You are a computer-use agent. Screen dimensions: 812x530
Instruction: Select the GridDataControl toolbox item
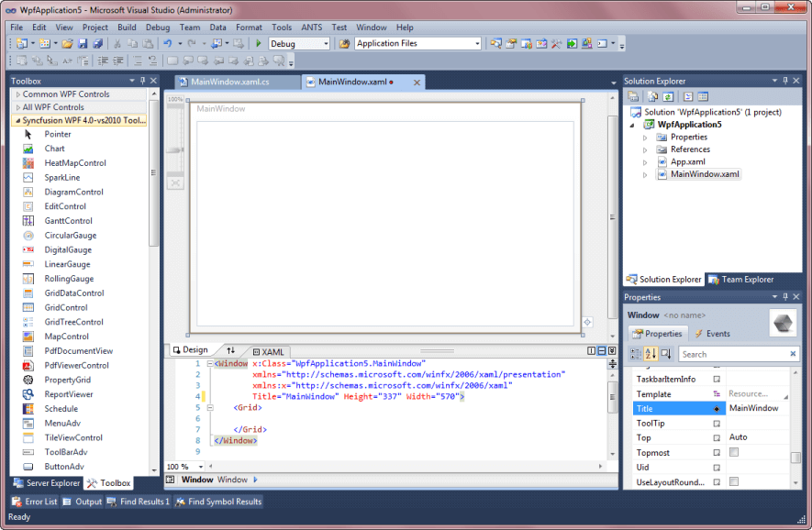click(74, 293)
